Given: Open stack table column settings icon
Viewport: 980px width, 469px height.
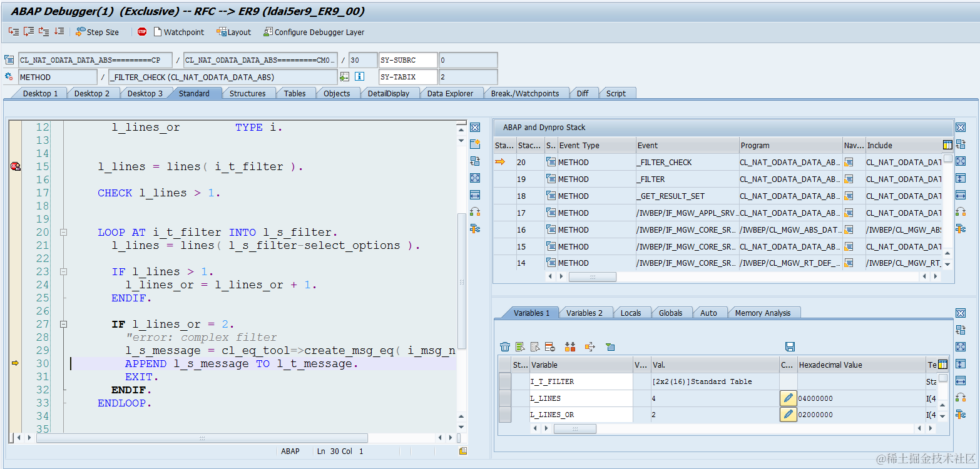Looking at the screenshot, I should [947, 145].
